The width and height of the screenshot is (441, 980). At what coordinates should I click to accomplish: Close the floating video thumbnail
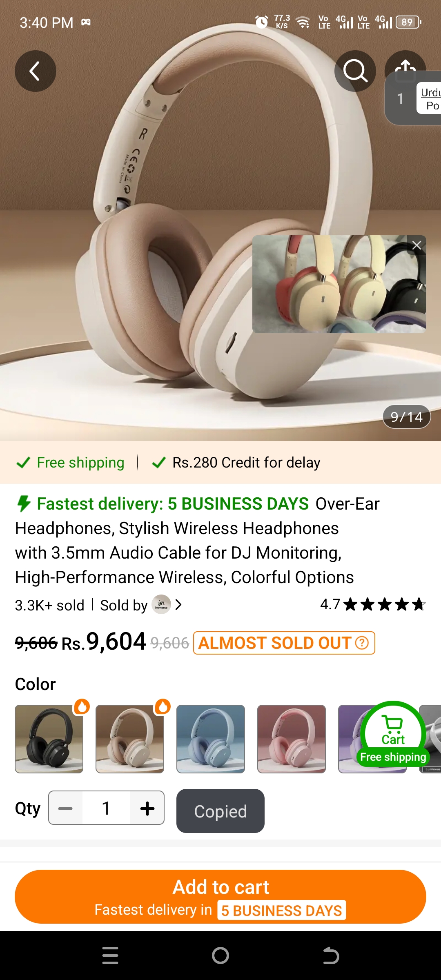(416, 245)
